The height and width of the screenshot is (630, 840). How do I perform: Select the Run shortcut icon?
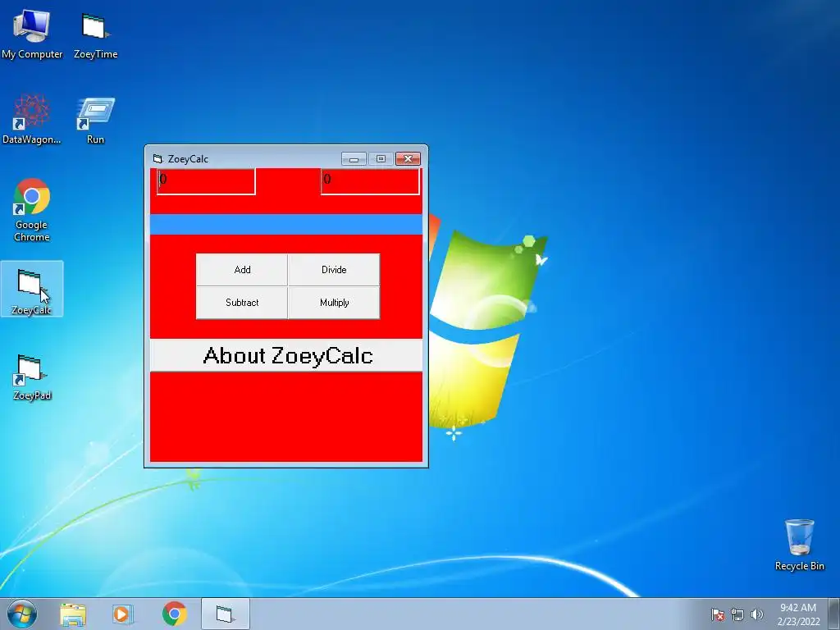click(95, 119)
